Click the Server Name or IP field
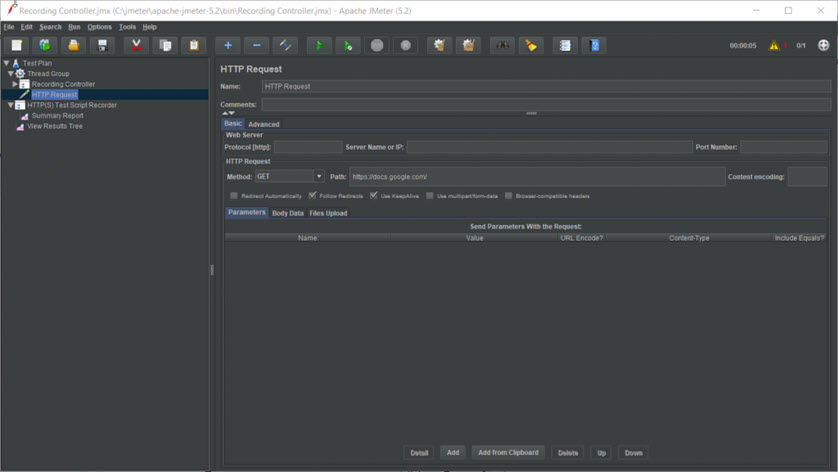 [549, 147]
